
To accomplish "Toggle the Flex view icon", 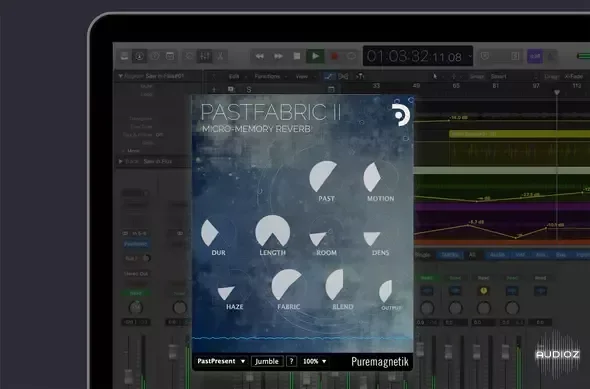I will pos(343,76).
